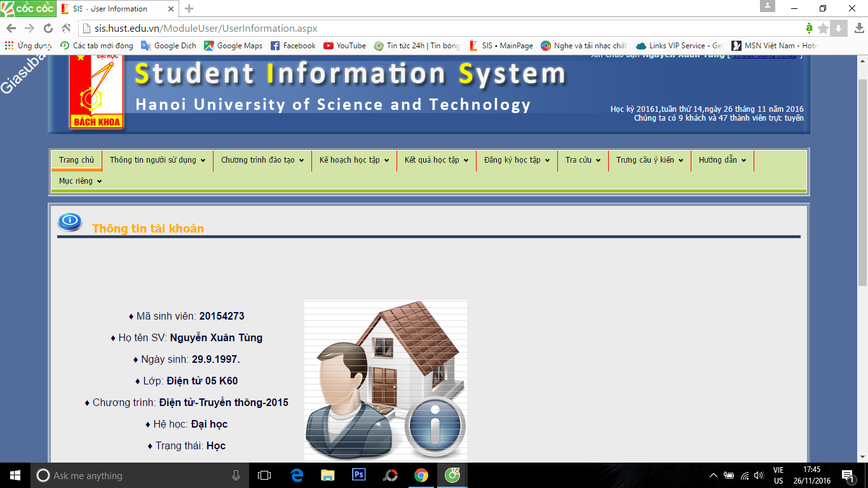Viewport: 868px width, 488px height.
Task: Reload the page with the refresh icon
Action: coord(48,29)
